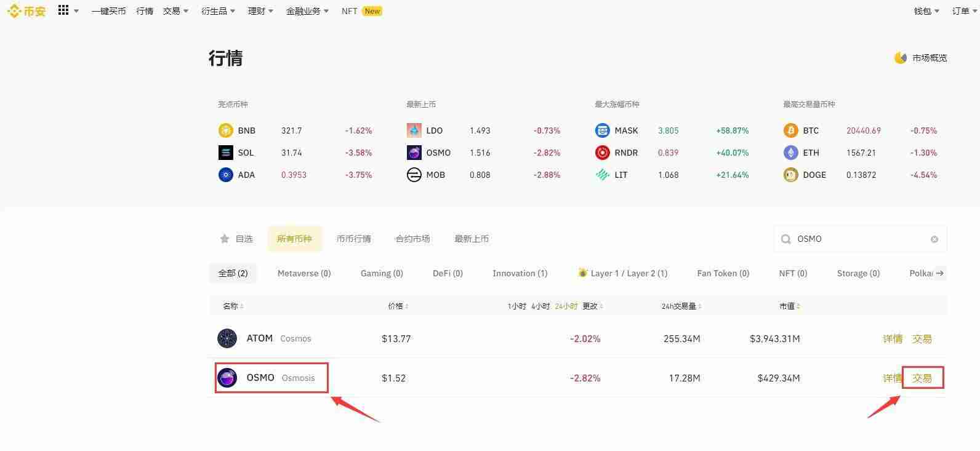This screenshot has height=451, width=980.
Task: Click the MASK coin icon
Action: 602,130
